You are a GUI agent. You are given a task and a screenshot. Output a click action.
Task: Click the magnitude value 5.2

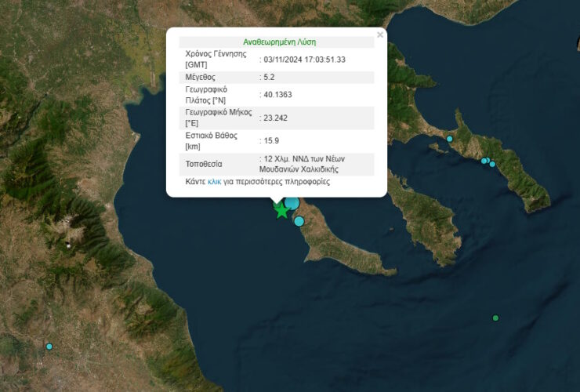tap(270, 78)
